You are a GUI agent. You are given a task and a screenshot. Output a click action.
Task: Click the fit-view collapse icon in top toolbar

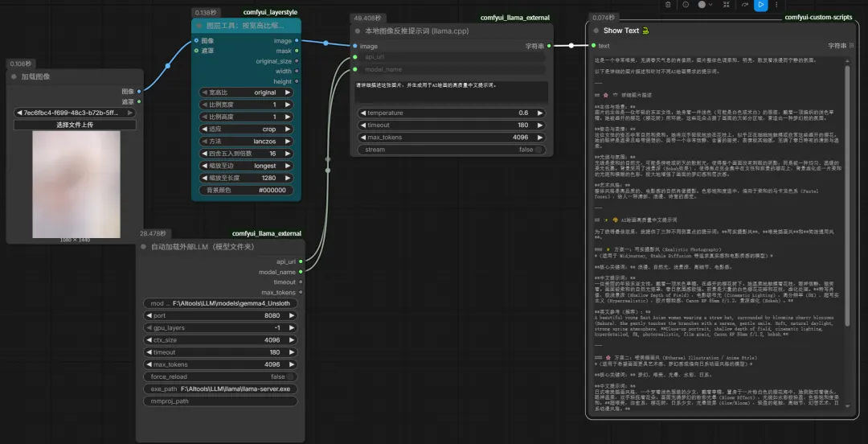pyautogui.click(x=727, y=5)
